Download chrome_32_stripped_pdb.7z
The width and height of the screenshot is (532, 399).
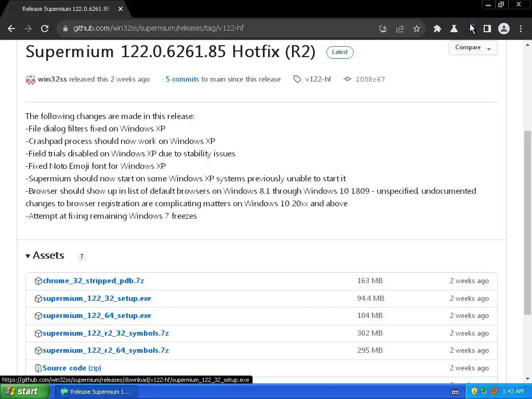(x=94, y=281)
